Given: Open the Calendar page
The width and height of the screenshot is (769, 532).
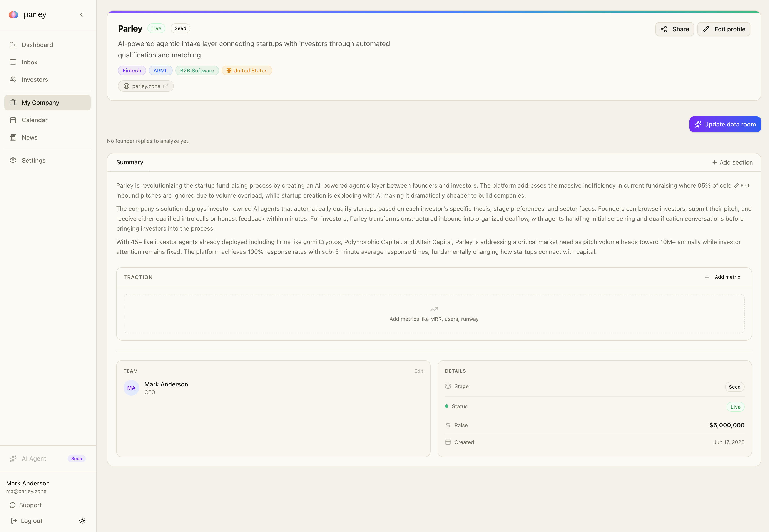Looking at the screenshot, I should pyautogui.click(x=47, y=120).
